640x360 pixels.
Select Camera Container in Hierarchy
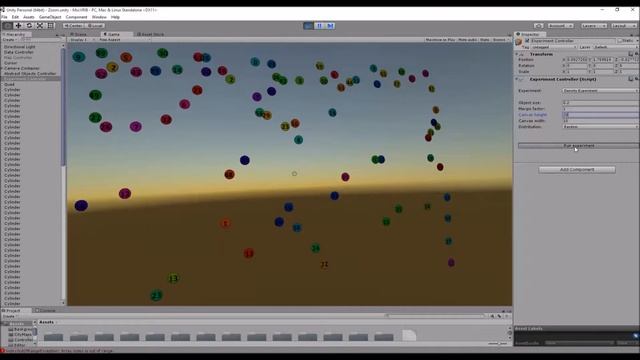22,68
